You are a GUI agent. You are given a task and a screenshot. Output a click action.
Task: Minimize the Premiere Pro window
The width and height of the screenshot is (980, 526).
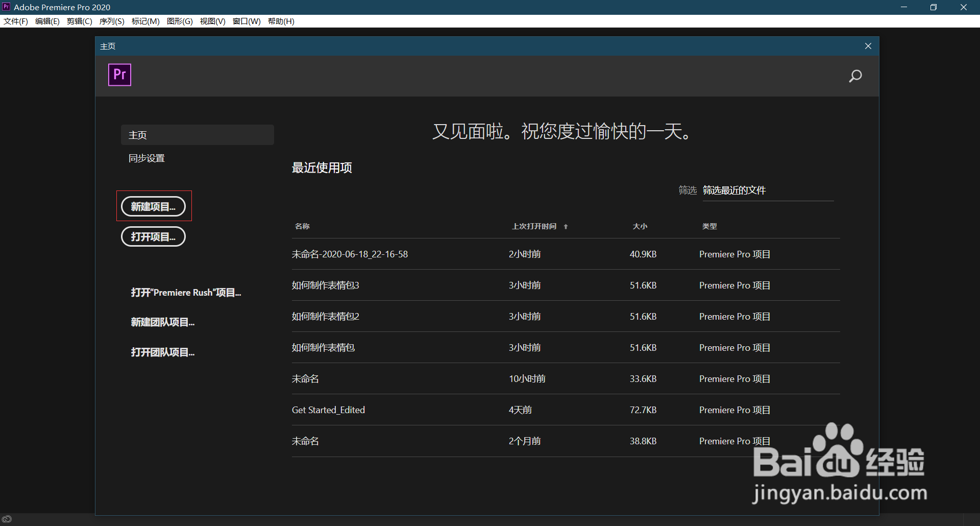(904, 7)
